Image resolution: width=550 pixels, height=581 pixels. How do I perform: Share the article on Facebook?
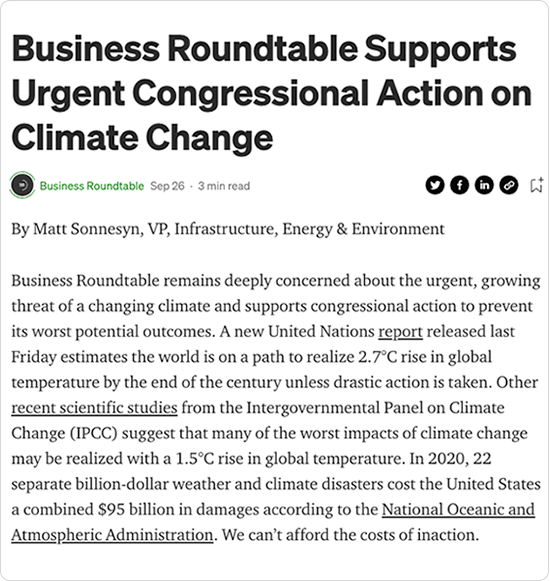pos(459,185)
